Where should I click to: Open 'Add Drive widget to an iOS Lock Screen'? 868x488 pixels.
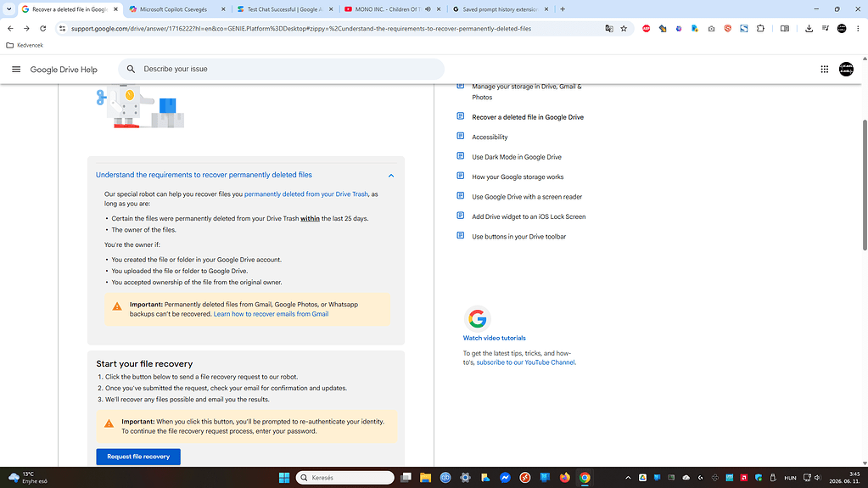[529, 216]
